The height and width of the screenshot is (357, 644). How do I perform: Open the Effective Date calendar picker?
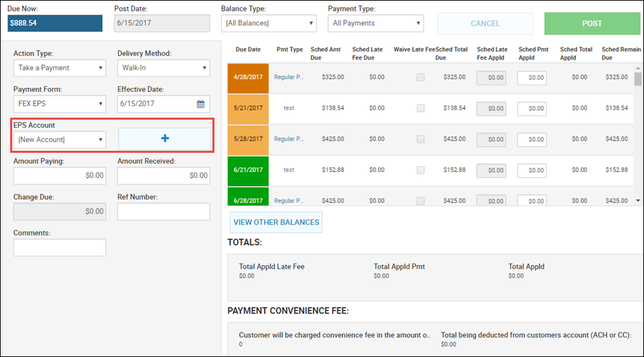click(x=200, y=104)
